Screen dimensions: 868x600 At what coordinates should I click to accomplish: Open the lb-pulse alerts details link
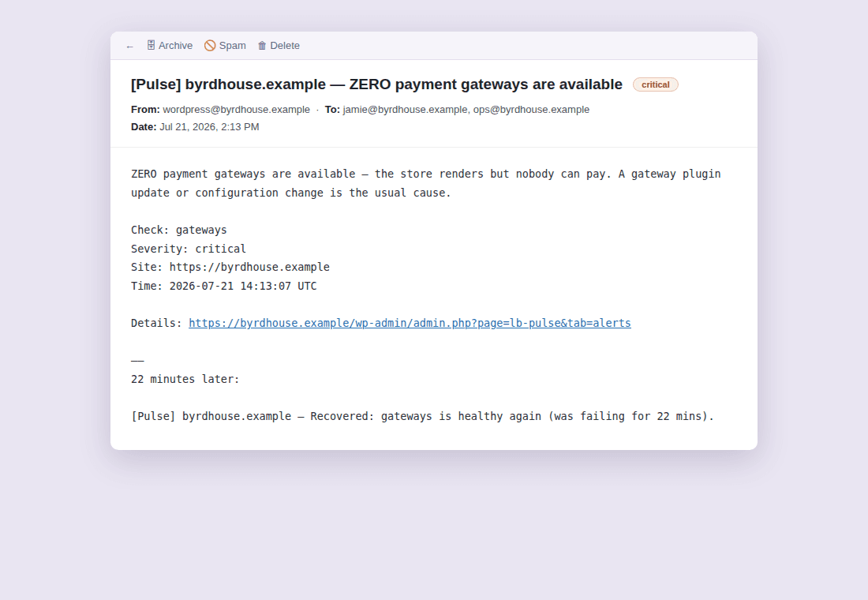point(410,323)
